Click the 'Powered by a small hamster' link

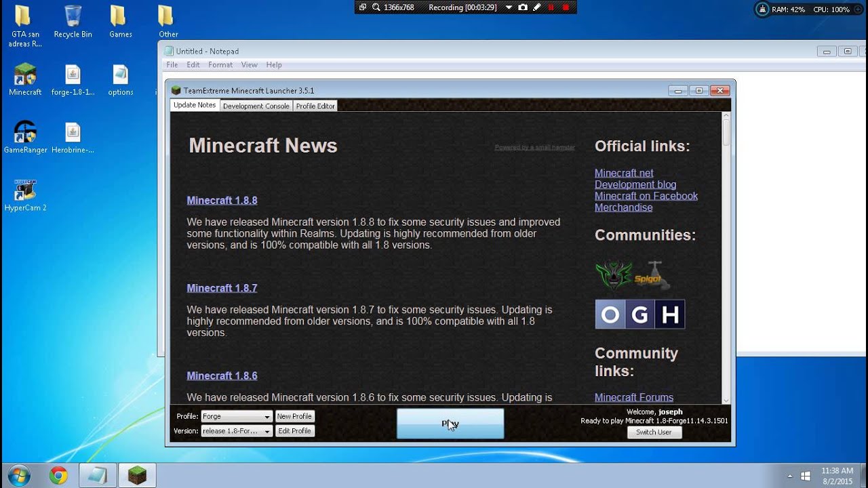pos(534,147)
